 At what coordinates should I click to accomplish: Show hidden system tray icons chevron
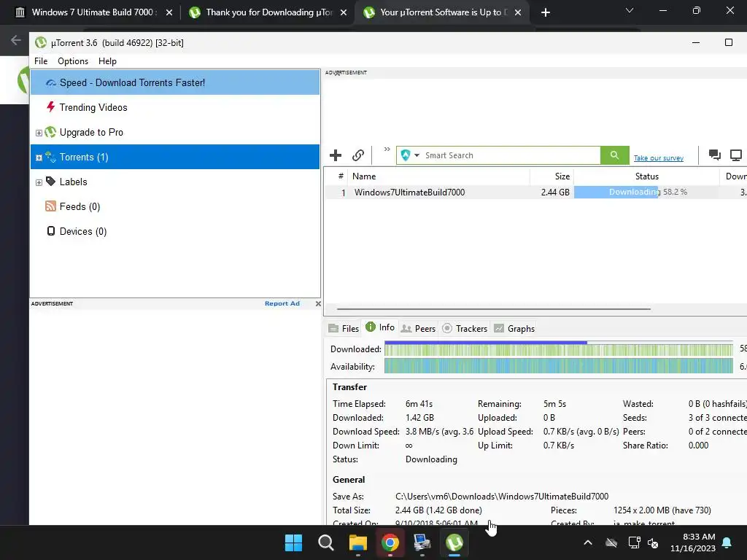(588, 542)
